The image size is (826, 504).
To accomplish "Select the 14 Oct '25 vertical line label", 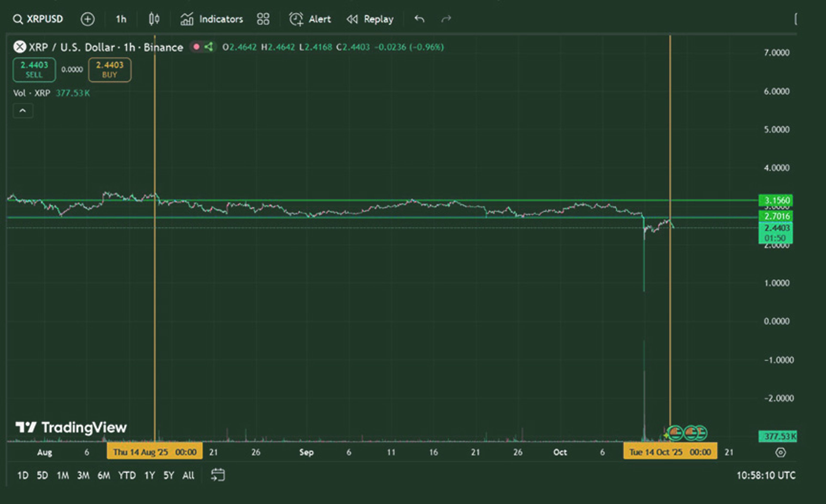I will [670, 452].
